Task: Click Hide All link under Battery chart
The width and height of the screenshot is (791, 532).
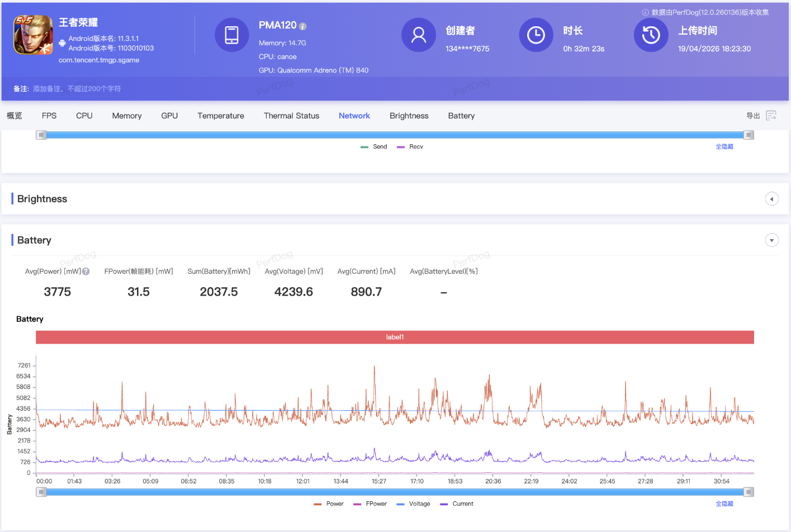Action: point(724,504)
